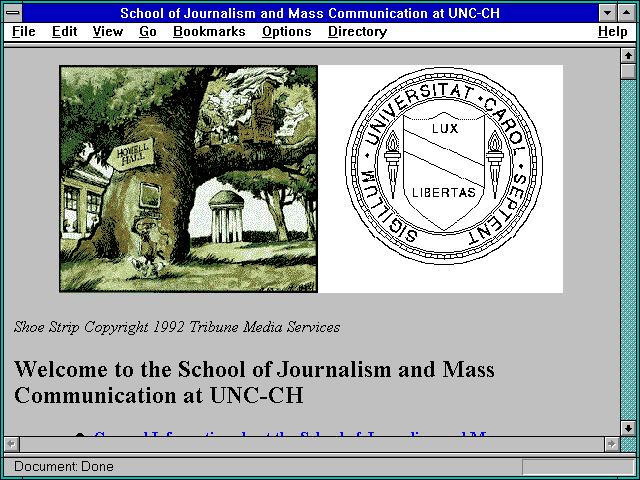Open the Directory menu
Image resolution: width=640 pixels, height=480 pixels.
pyautogui.click(x=358, y=32)
